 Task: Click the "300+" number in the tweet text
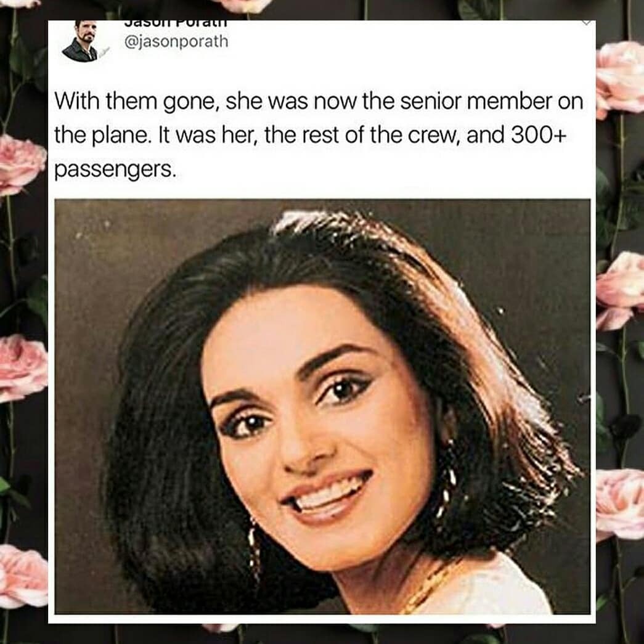pyautogui.click(x=539, y=136)
